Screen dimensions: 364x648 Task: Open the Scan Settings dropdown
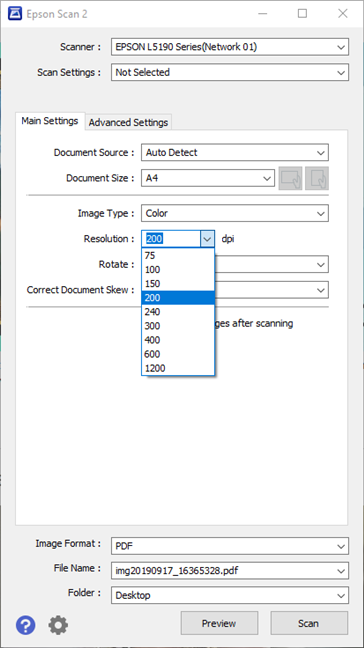pos(230,72)
